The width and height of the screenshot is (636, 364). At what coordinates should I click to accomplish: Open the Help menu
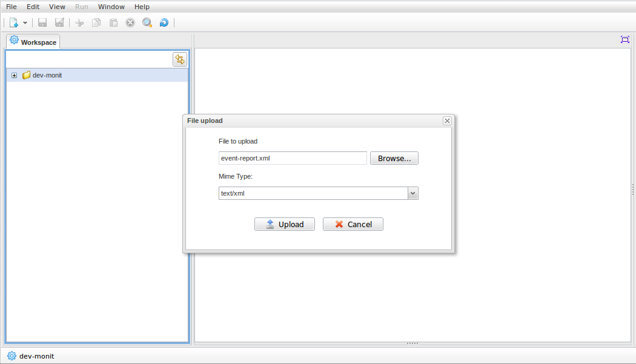coord(142,7)
